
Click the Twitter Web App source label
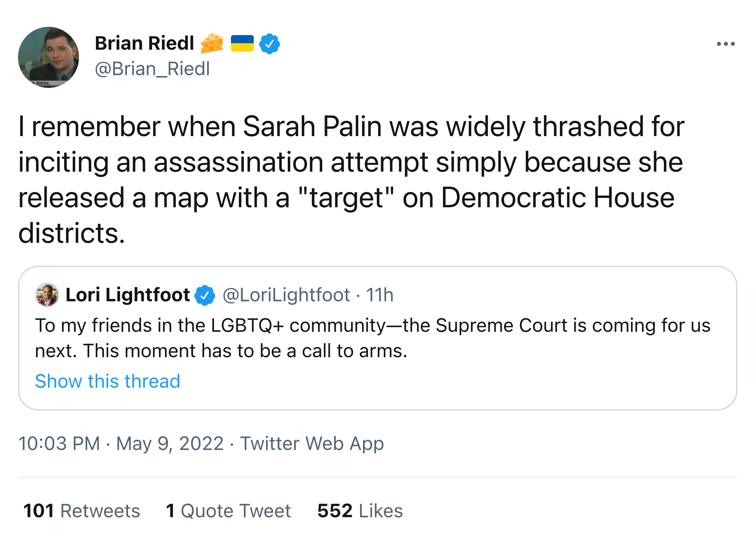point(311,444)
